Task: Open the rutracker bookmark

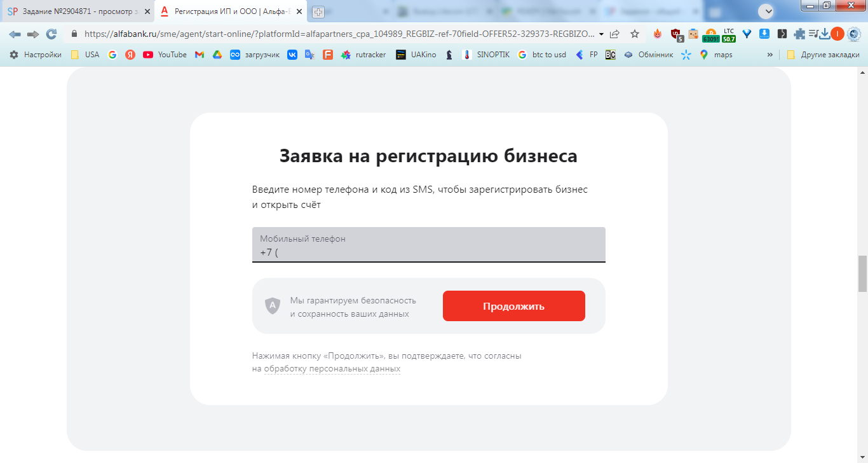Action: (363, 55)
